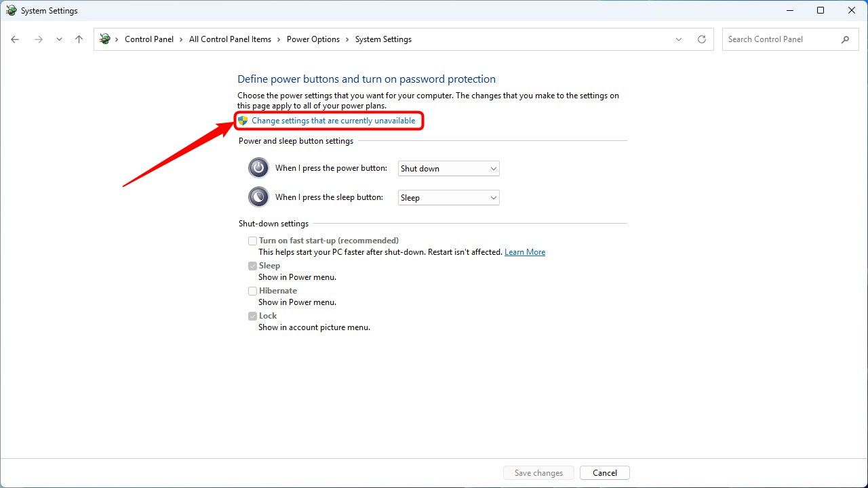Click 'When I press the power button' label
Viewport: 868px width, 488px height.
pyautogui.click(x=331, y=168)
